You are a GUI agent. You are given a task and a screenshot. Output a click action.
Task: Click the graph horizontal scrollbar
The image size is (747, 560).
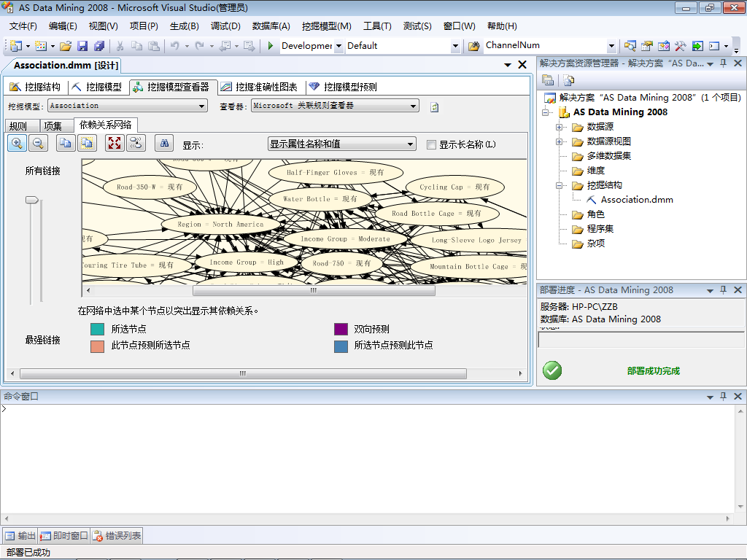click(x=314, y=290)
